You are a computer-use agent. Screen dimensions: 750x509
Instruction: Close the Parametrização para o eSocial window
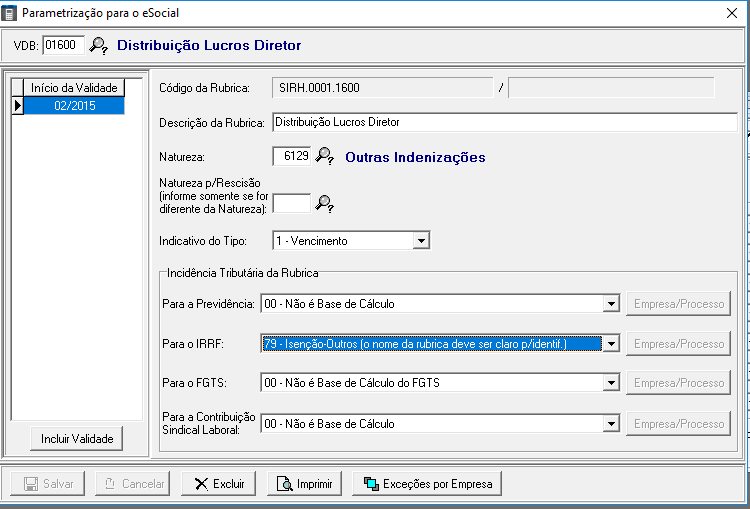click(x=731, y=13)
